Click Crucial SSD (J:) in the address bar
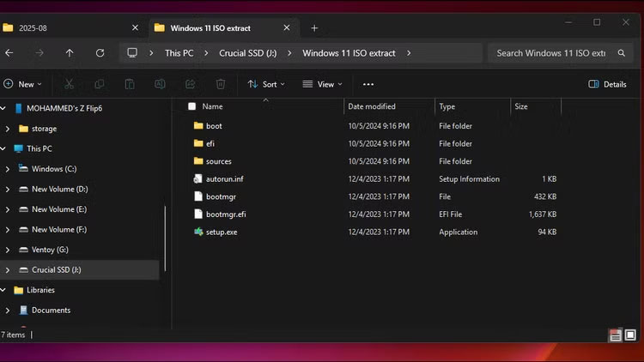The width and height of the screenshot is (644, 362). pos(248,52)
